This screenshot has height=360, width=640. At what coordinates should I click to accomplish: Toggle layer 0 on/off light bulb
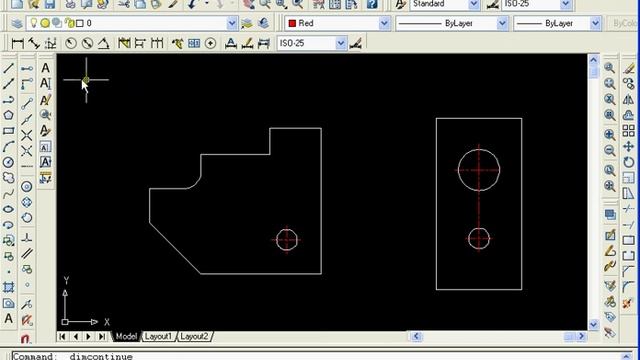click(34, 23)
